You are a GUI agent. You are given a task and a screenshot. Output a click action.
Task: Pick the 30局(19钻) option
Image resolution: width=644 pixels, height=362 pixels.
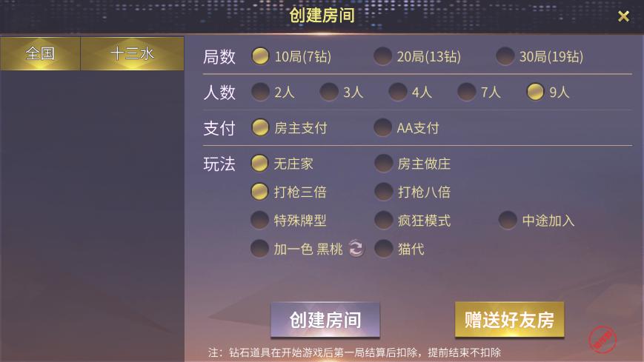point(505,56)
